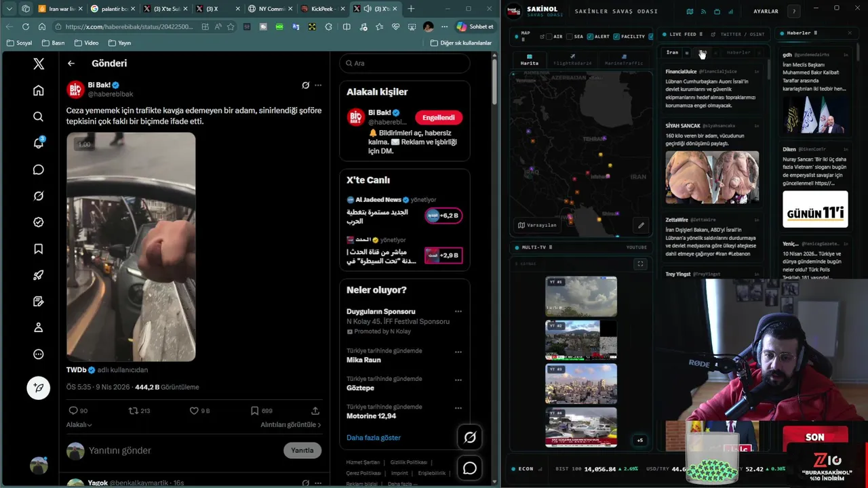Select the Haberler tab in Live Feed
Image resolution: width=868 pixels, height=488 pixels.
(x=738, y=52)
